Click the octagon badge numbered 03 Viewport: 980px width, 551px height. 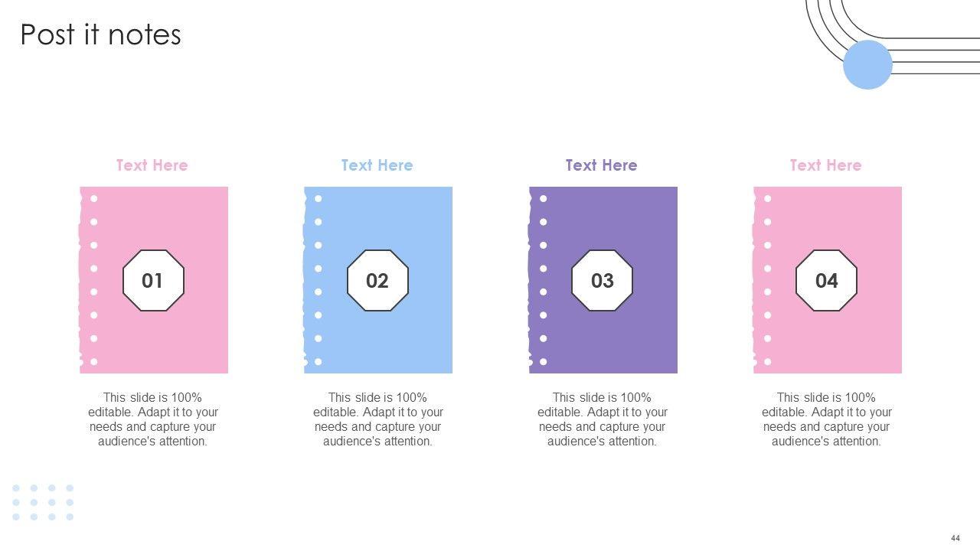tap(603, 280)
